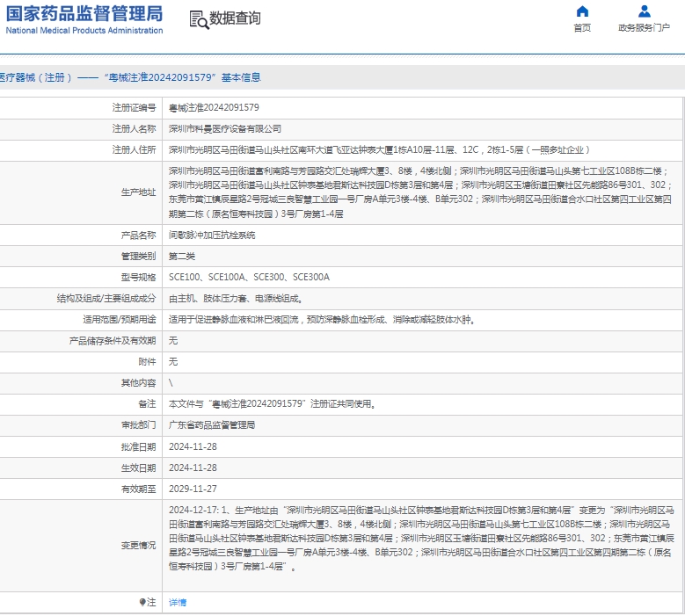Click the 数据查询 magnifier document icon
685x616 pixels.
coord(200,20)
